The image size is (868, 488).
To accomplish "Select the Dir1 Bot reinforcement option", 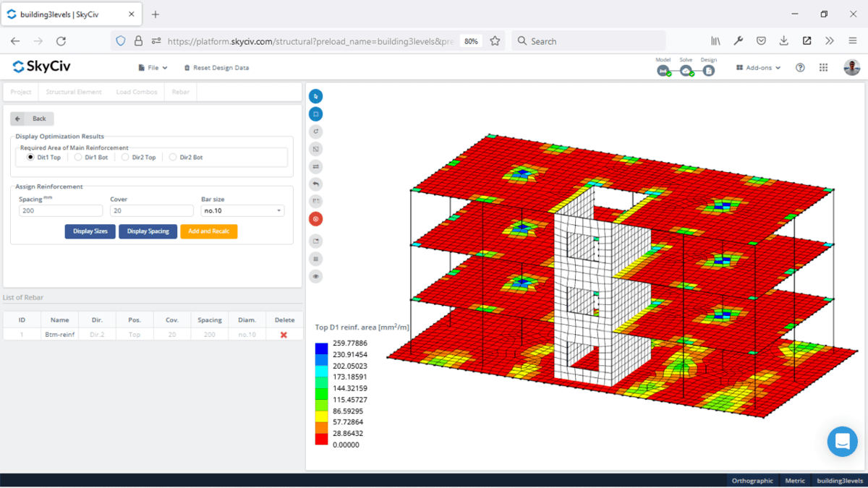I will (80, 157).
